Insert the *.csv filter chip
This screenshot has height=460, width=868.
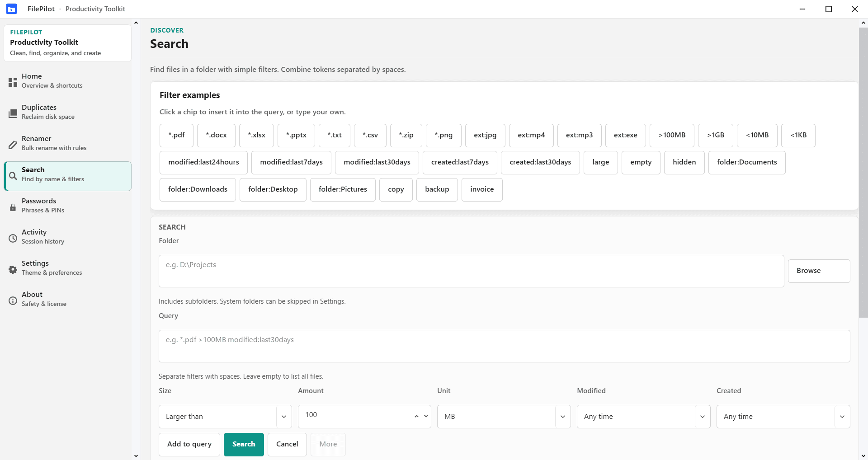pyautogui.click(x=370, y=135)
